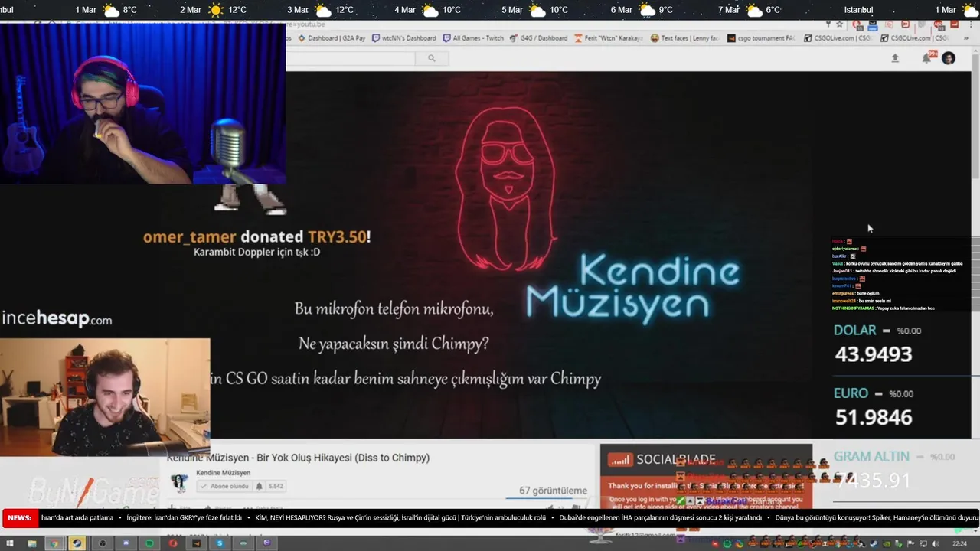Open the csgo tournament bookmark
This screenshot has height=551, width=980.
click(761, 38)
